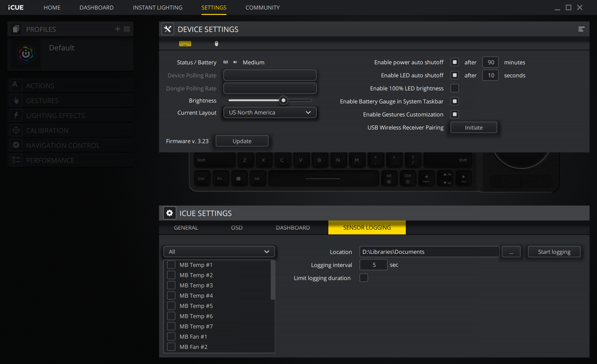Click the Device Settings tools icon
This screenshot has height=364, width=597.
pos(168,29)
